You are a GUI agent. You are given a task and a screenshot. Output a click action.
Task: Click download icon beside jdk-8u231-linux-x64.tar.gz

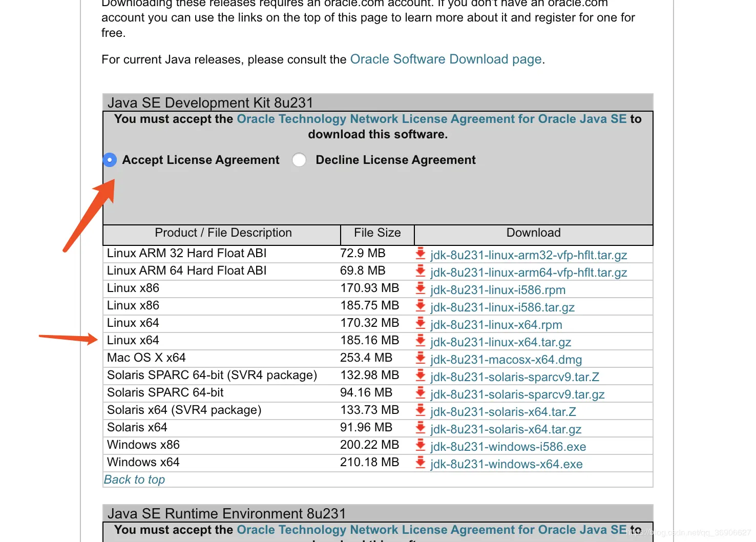click(x=421, y=340)
